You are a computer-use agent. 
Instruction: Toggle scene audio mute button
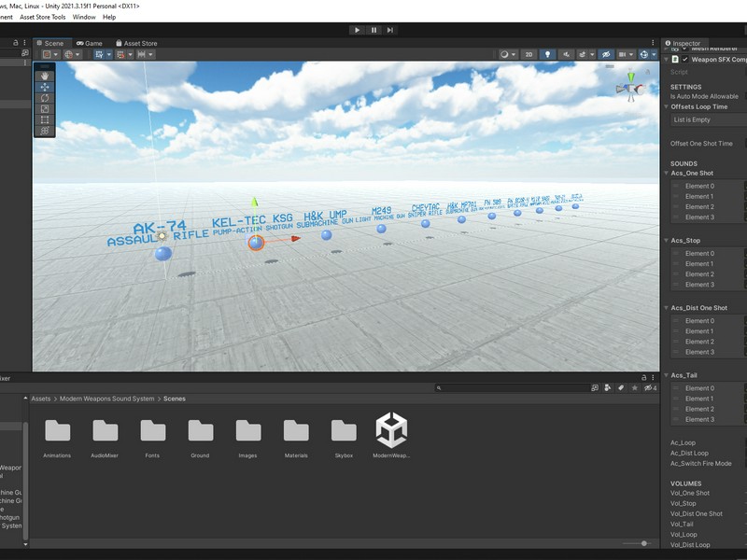[x=566, y=54]
